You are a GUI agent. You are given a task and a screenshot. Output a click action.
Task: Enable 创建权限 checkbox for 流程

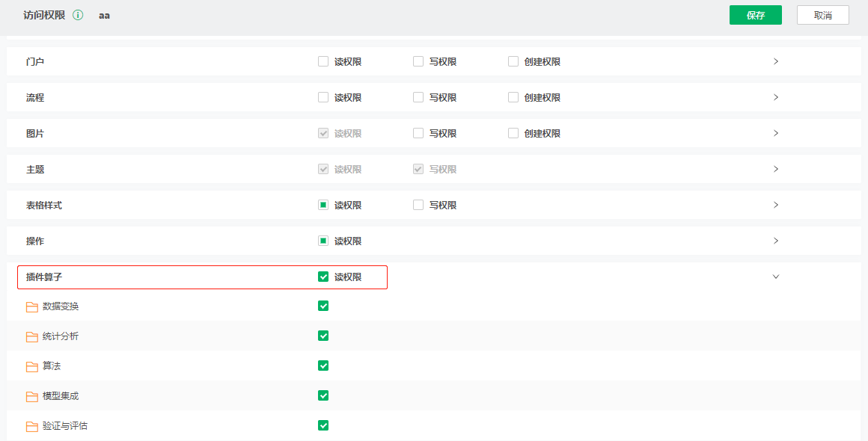[x=513, y=96]
